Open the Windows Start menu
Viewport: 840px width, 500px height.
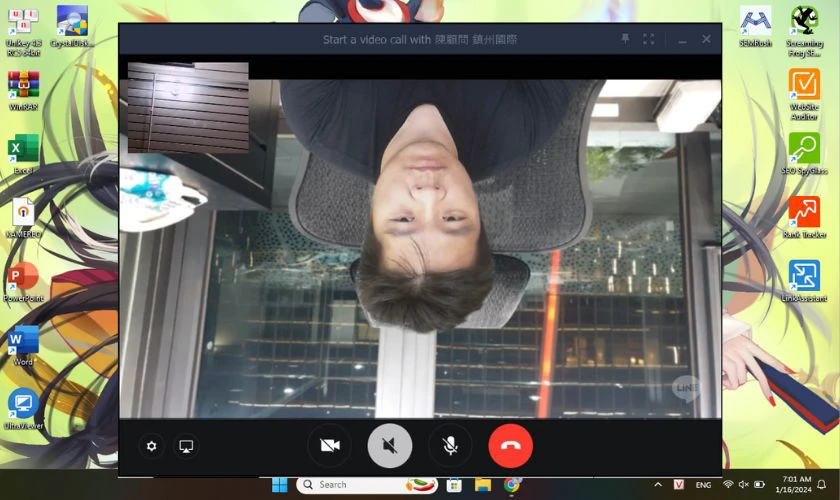pos(280,485)
